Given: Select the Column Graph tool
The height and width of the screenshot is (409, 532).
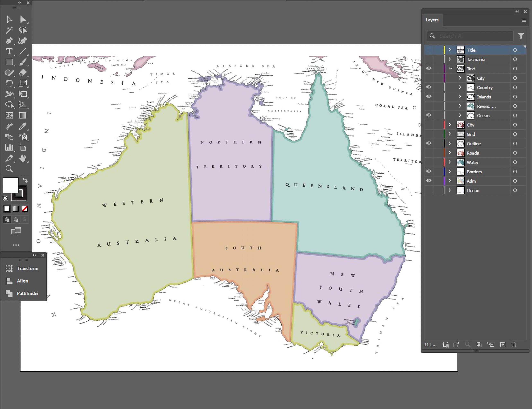Looking at the screenshot, I should tap(9, 147).
